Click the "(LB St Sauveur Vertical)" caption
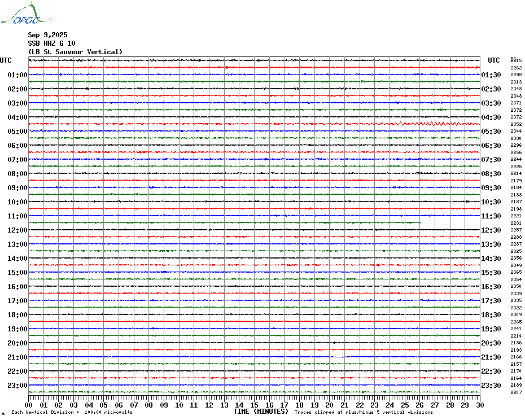The height and width of the screenshot is (420, 525). (75, 52)
